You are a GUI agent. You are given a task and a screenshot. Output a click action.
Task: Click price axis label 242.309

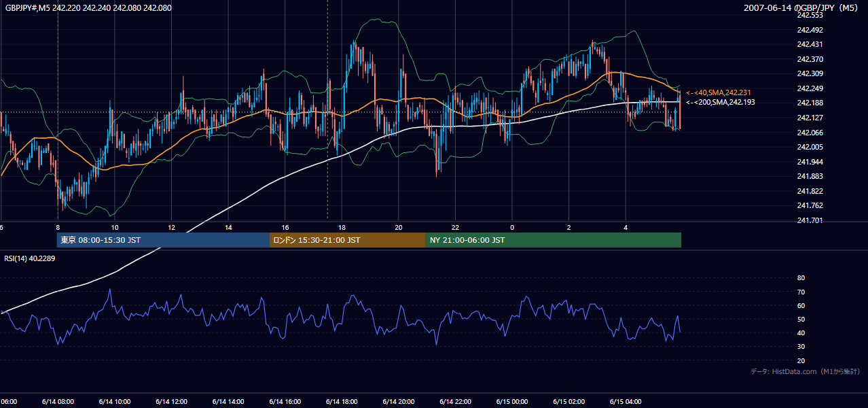pos(810,73)
